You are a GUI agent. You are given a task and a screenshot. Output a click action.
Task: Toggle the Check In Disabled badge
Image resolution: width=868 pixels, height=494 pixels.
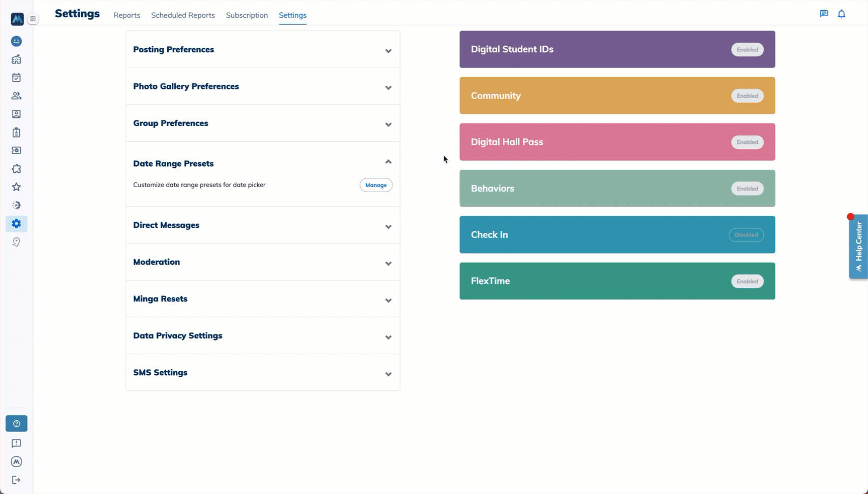pyautogui.click(x=746, y=235)
